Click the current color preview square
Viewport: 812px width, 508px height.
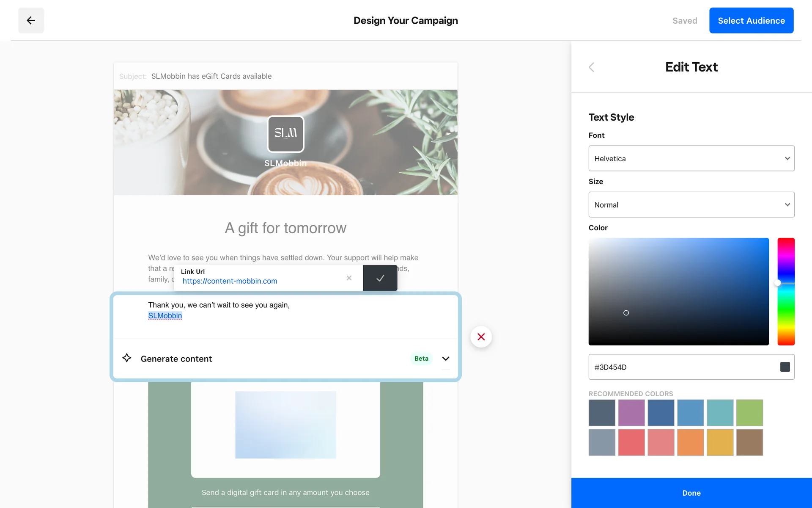coord(785,367)
